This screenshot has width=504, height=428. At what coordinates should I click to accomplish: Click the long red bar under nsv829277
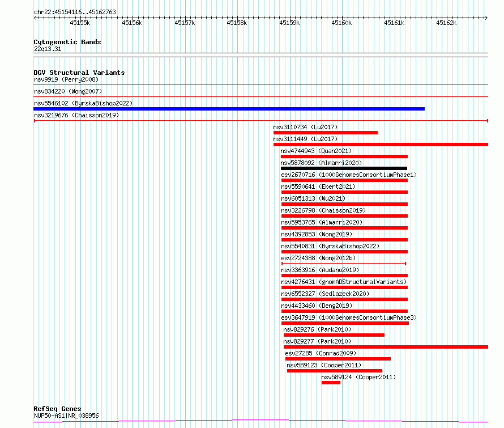tap(386, 347)
